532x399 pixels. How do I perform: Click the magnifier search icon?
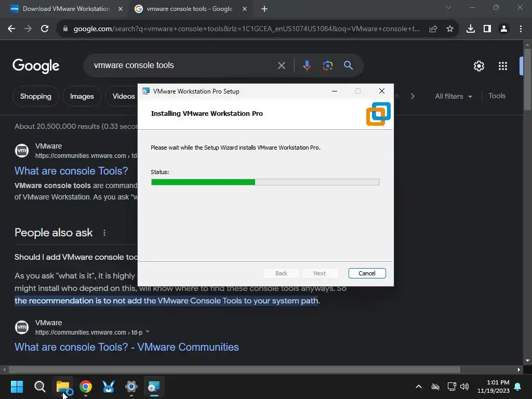pyautogui.click(x=348, y=65)
